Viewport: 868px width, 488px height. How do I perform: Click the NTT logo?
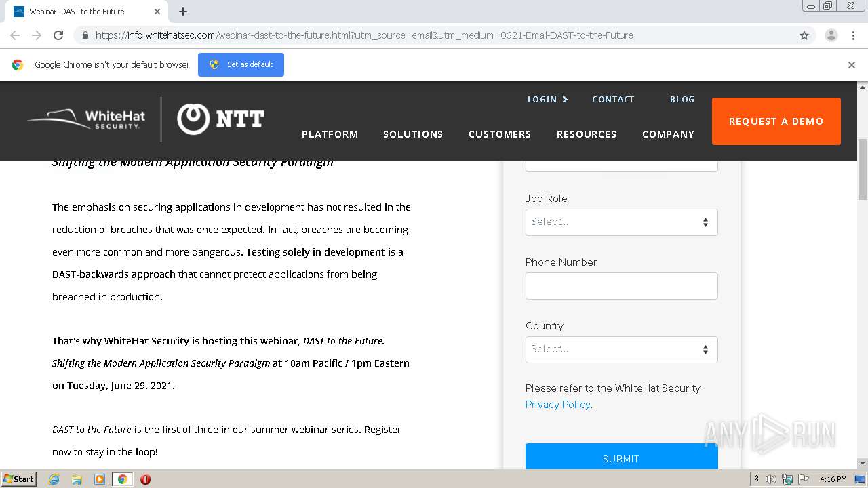click(x=220, y=119)
